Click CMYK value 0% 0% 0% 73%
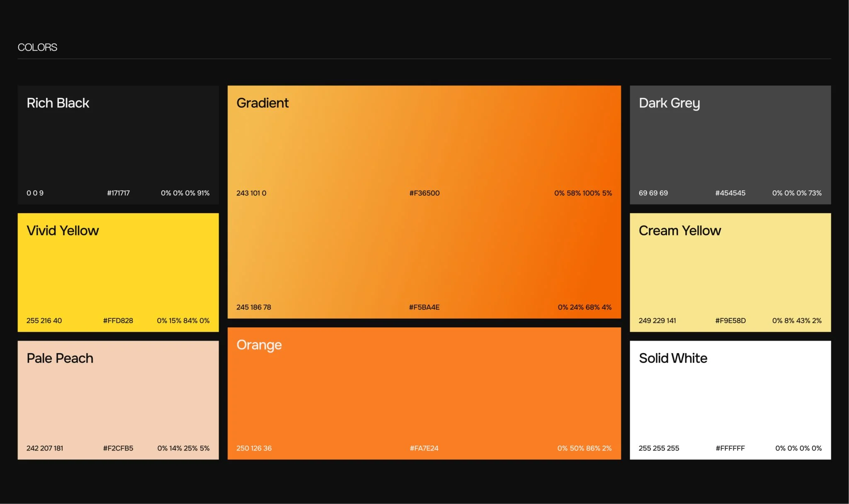849x504 pixels. (797, 193)
